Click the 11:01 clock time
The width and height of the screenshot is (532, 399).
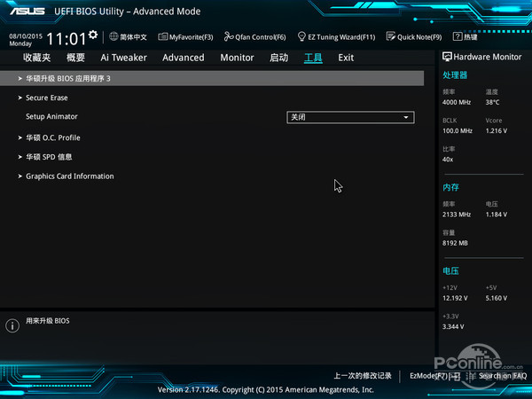point(66,38)
